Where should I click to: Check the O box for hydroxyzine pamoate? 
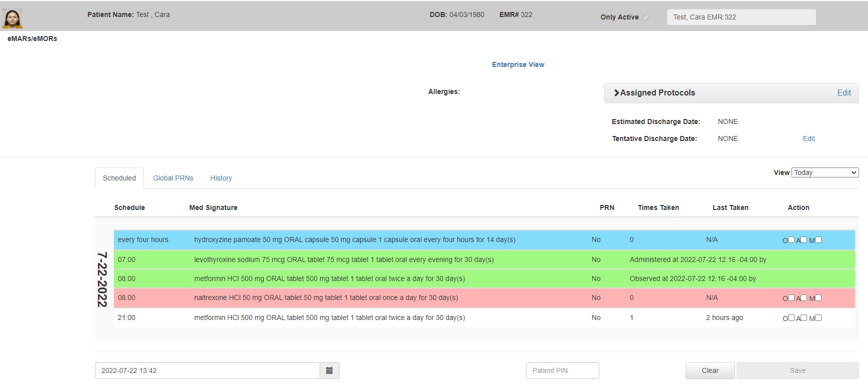[791, 240]
